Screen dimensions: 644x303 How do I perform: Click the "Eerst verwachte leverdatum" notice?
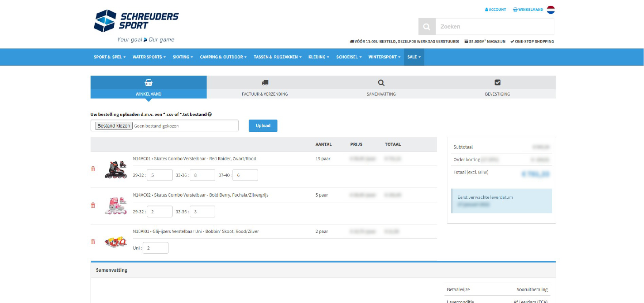501,201
